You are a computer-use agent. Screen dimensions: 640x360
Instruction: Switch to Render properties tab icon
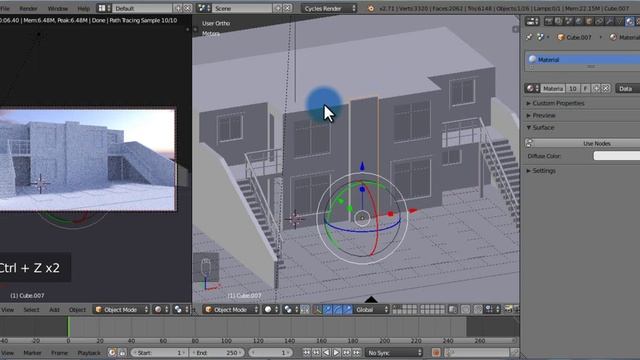point(548,21)
